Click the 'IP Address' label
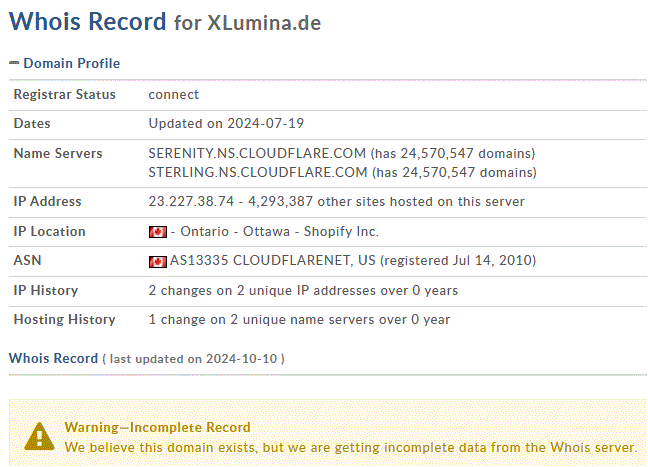This screenshot has width=648, height=467. 48,201
